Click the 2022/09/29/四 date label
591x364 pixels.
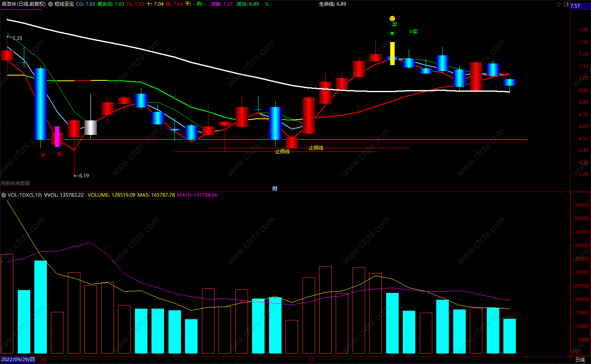(18, 360)
